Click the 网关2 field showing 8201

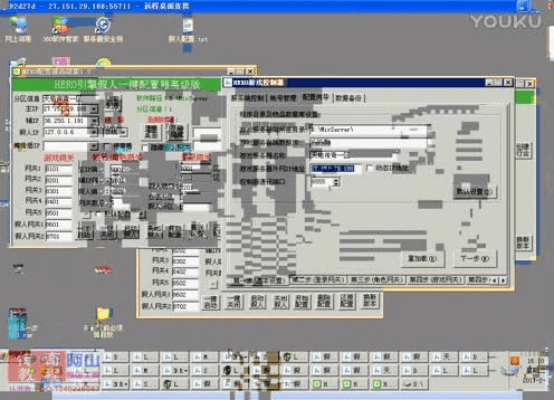(x=59, y=180)
